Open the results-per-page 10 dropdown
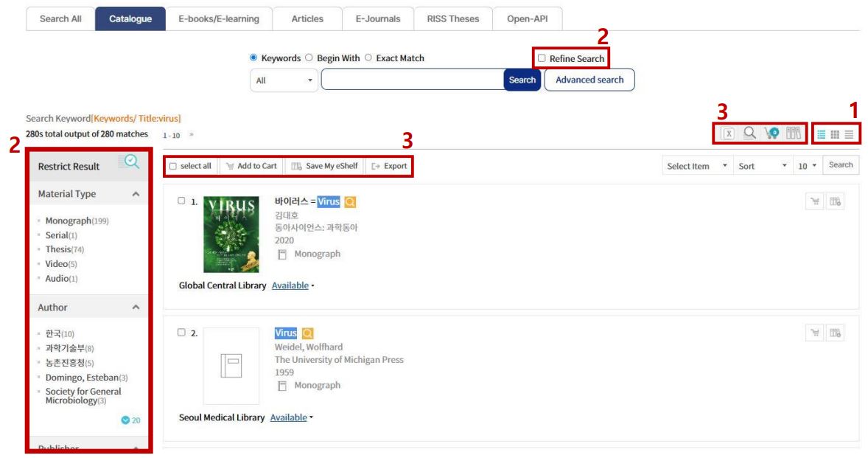 click(x=807, y=166)
